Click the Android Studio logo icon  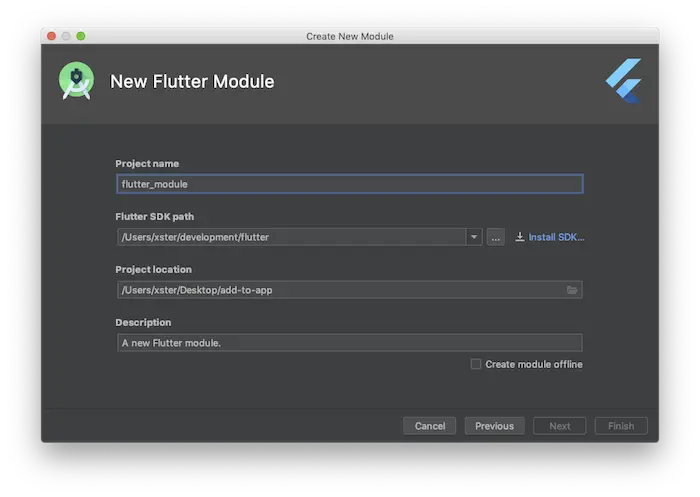[76, 81]
